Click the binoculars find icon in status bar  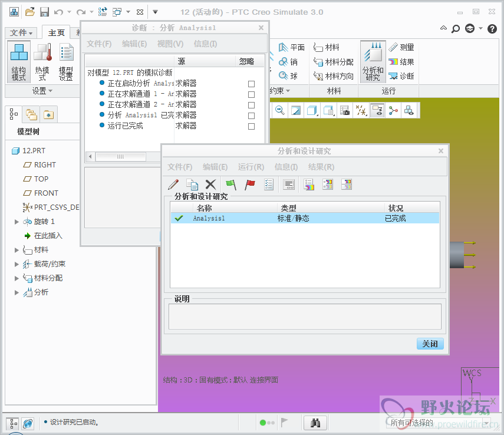point(315,423)
